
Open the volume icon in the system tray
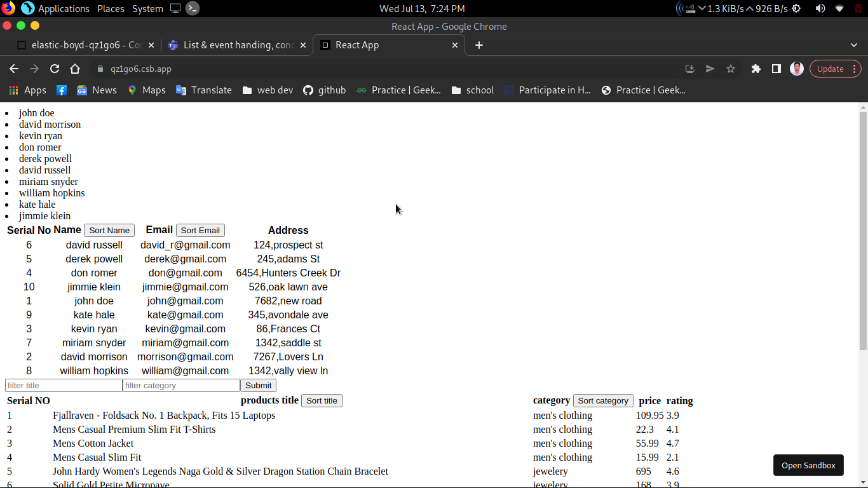pyautogui.click(x=820, y=8)
